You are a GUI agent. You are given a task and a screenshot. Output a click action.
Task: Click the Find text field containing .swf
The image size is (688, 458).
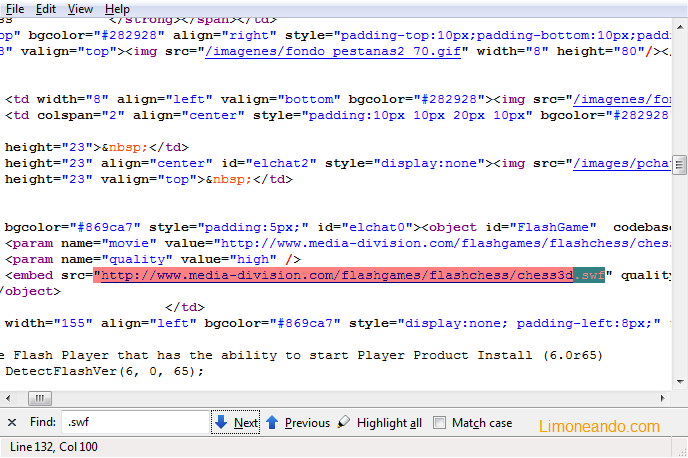pyautogui.click(x=135, y=422)
